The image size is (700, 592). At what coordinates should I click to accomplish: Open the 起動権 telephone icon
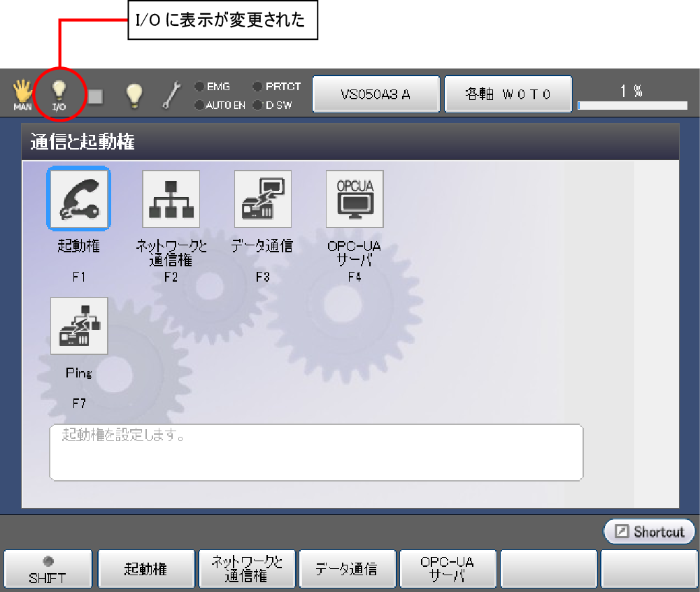[78, 199]
